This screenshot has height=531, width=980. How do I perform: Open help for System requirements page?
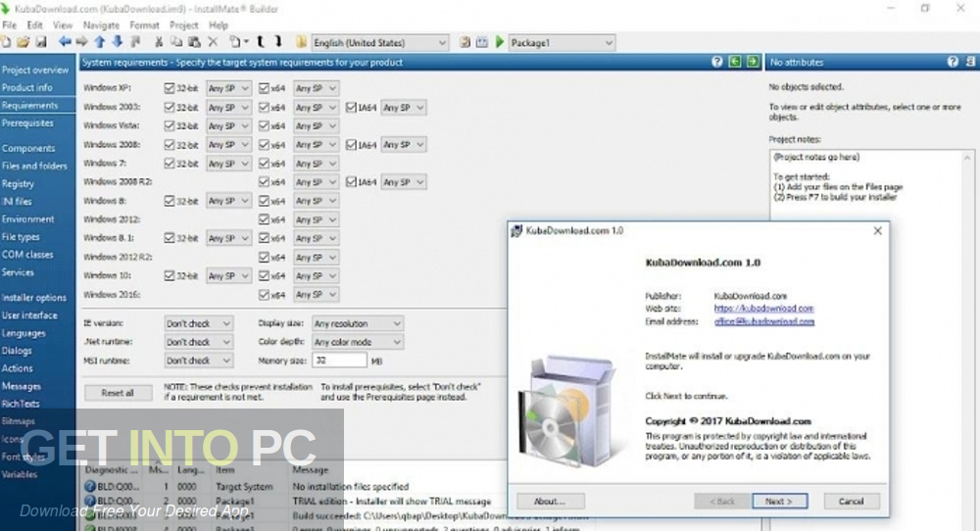717,61
